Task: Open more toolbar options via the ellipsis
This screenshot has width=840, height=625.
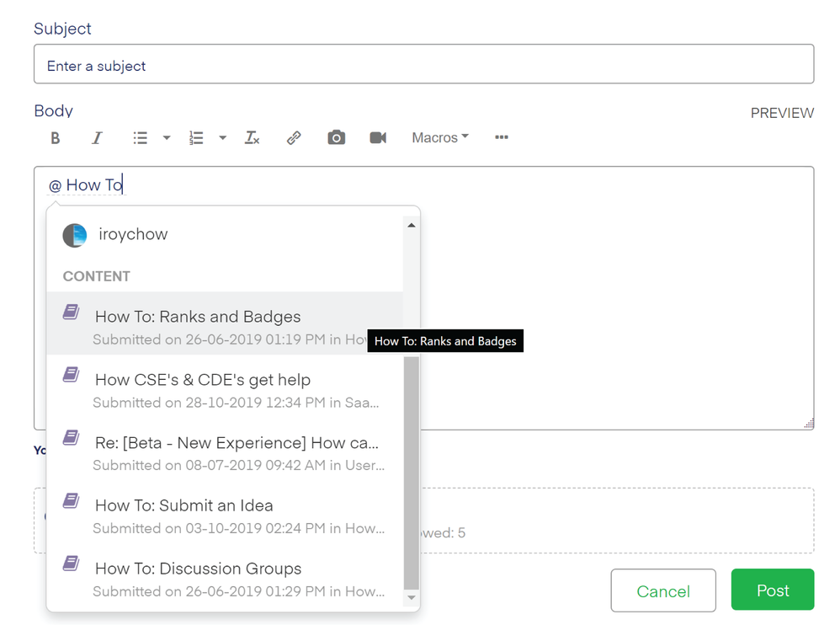Action: click(x=502, y=138)
